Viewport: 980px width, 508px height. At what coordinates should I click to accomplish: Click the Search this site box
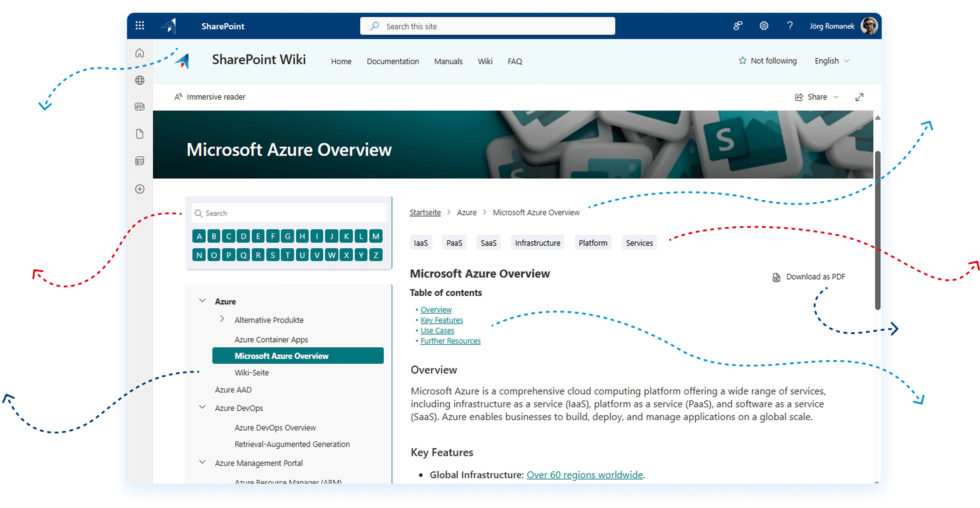tap(487, 26)
